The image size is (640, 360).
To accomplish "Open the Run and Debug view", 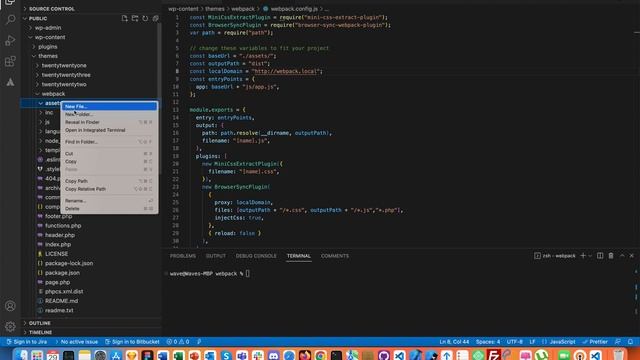I will click(10, 40).
